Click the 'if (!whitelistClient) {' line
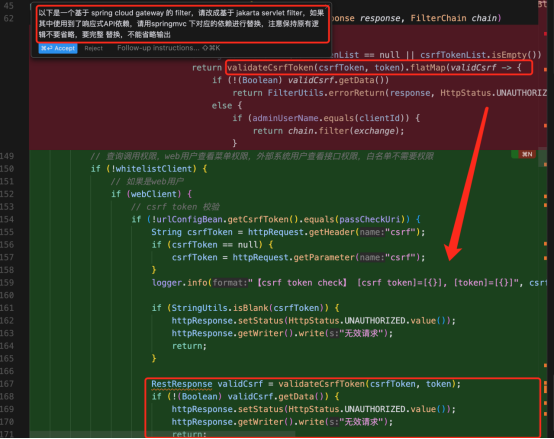Screen dimensions: 554x439 (149, 169)
